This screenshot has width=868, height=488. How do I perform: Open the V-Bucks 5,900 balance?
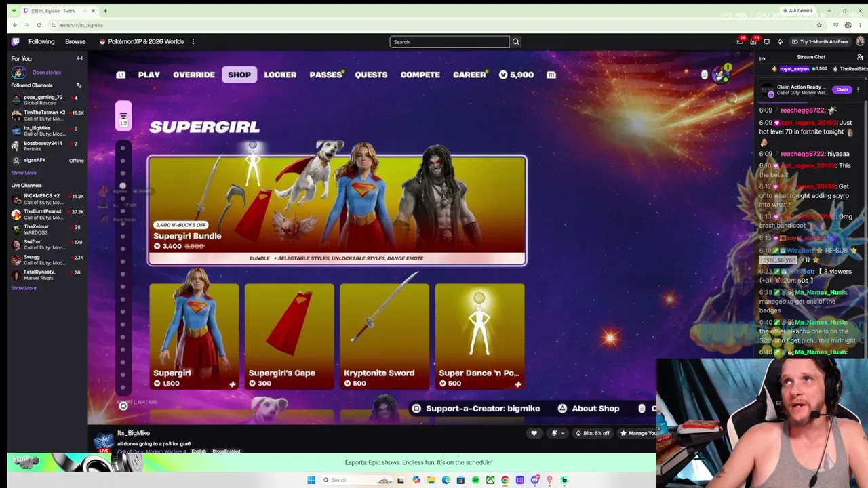pos(516,75)
